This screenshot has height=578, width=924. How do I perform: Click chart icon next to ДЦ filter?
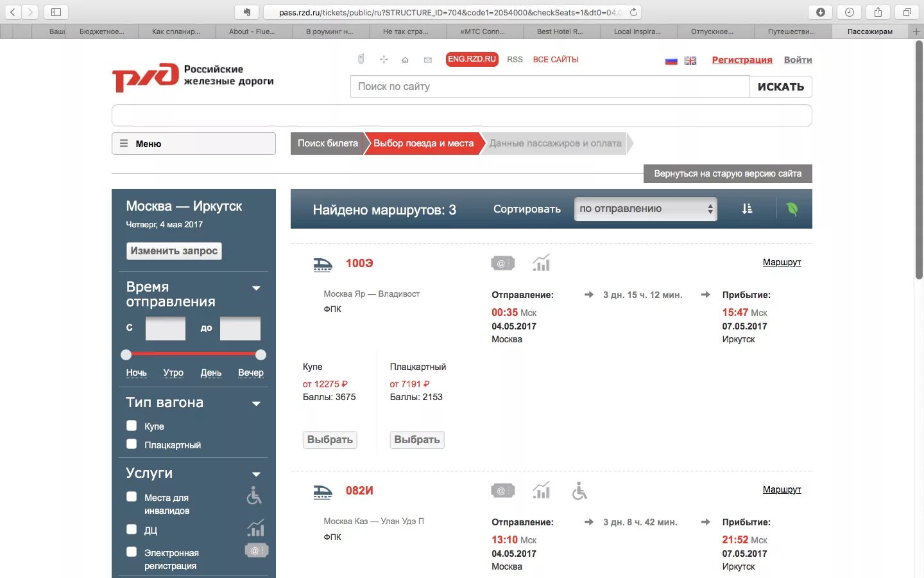tap(255, 528)
